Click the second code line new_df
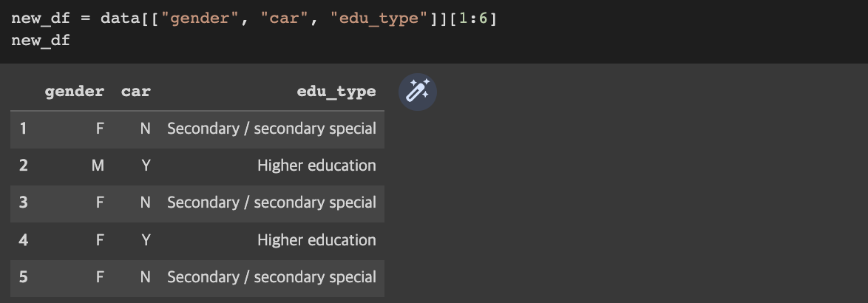The image size is (868, 303). point(41,41)
